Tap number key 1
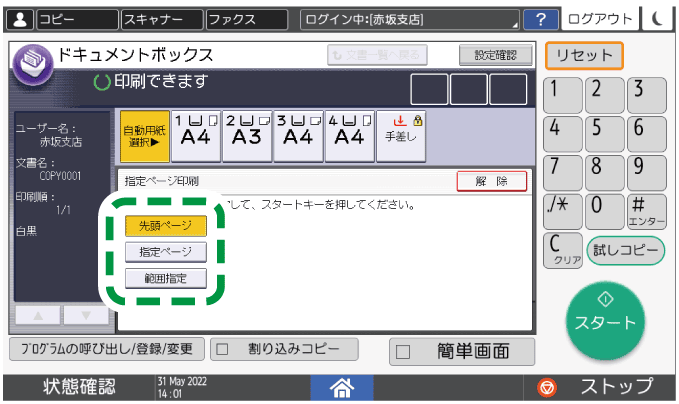This screenshot has height=404, width=679. tap(563, 96)
